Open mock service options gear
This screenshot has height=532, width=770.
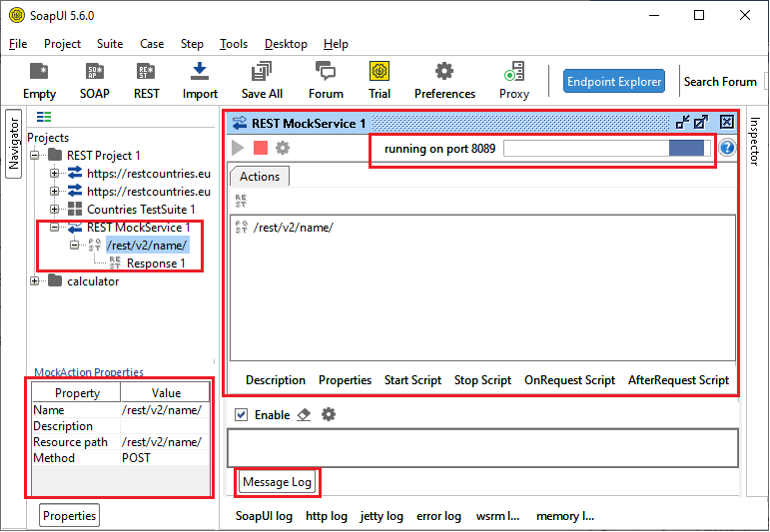click(x=283, y=148)
